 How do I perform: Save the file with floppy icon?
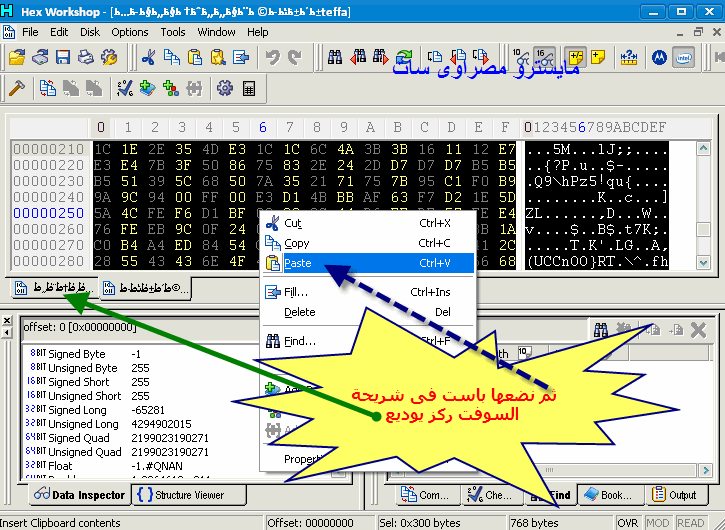click(63, 57)
